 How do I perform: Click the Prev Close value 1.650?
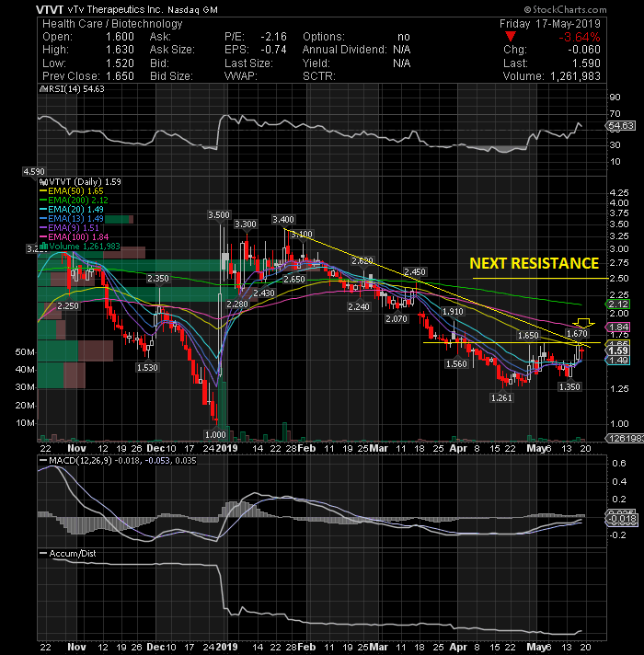(x=120, y=76)
